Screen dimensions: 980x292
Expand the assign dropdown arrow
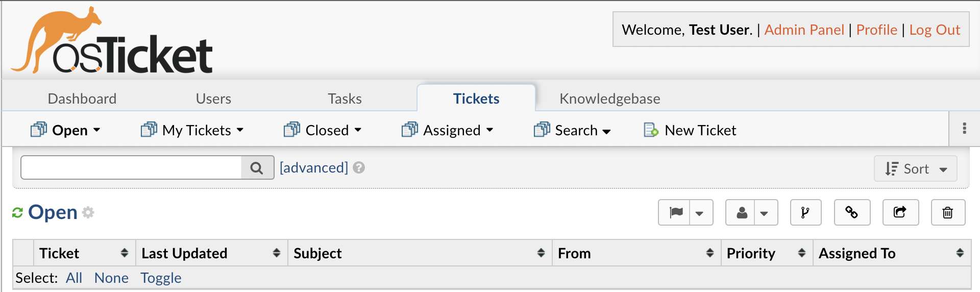pos(764,213)
